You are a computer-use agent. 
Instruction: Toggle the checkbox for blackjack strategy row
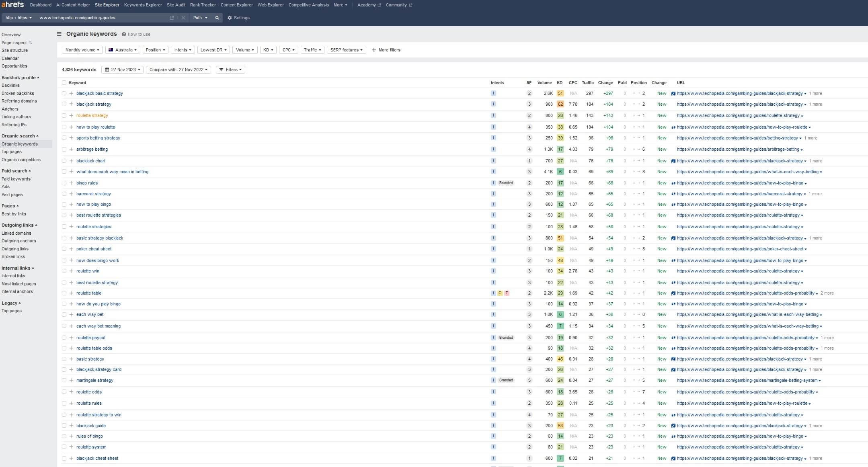click(63, 104)
